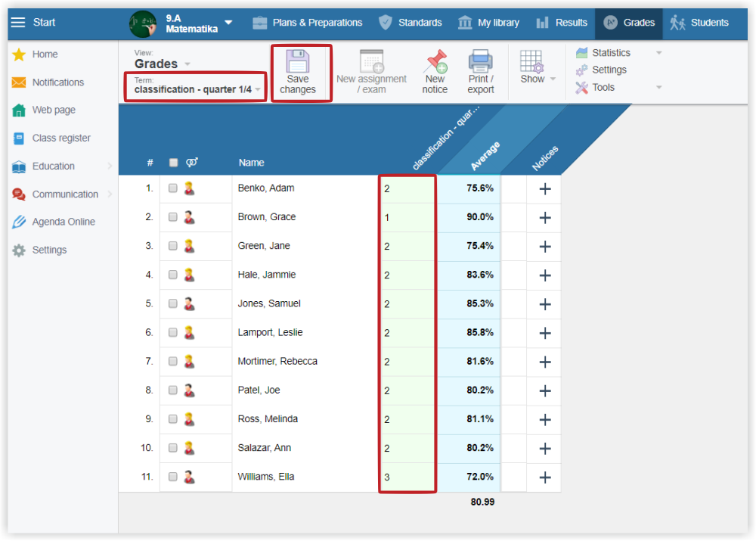Select the checkbox next to Williams, Ella
The width and height of the screenshot is (756, 541).
[x=173, y=477]
